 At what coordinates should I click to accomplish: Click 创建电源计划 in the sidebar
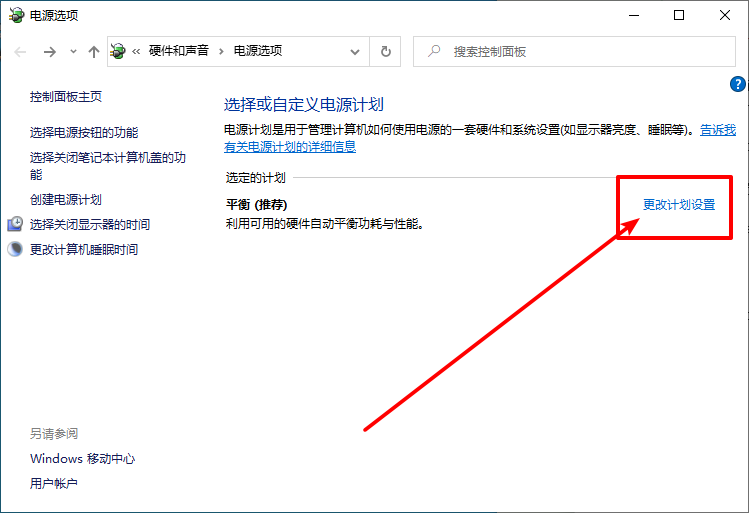coord(66,200)
